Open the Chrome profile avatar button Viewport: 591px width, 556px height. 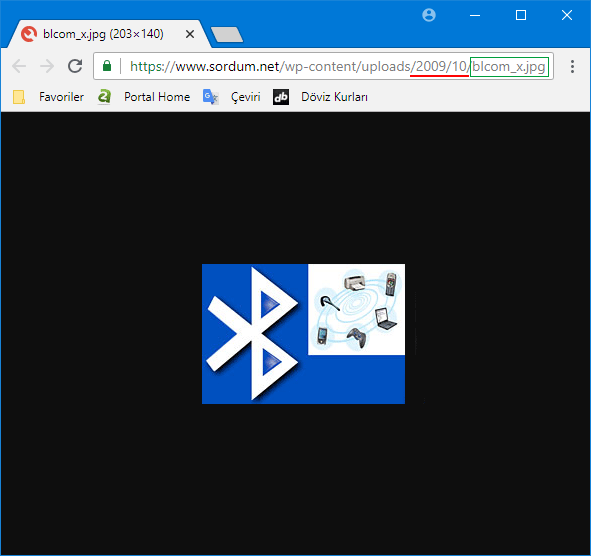(x=429, y=15)
